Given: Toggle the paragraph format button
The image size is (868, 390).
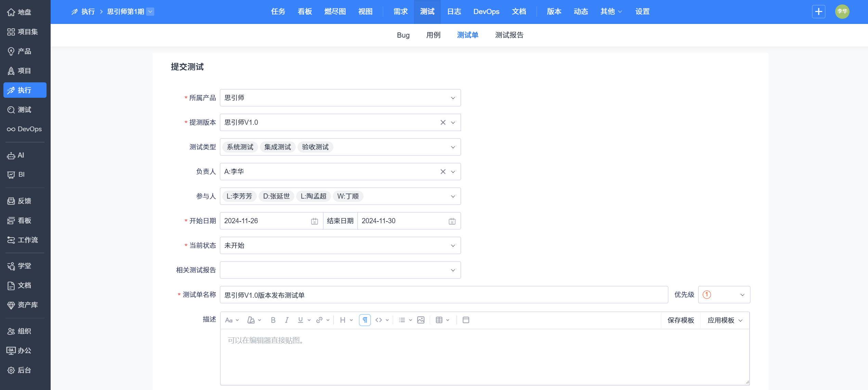Looking at the screenshot, I should [x=365, y=320].
